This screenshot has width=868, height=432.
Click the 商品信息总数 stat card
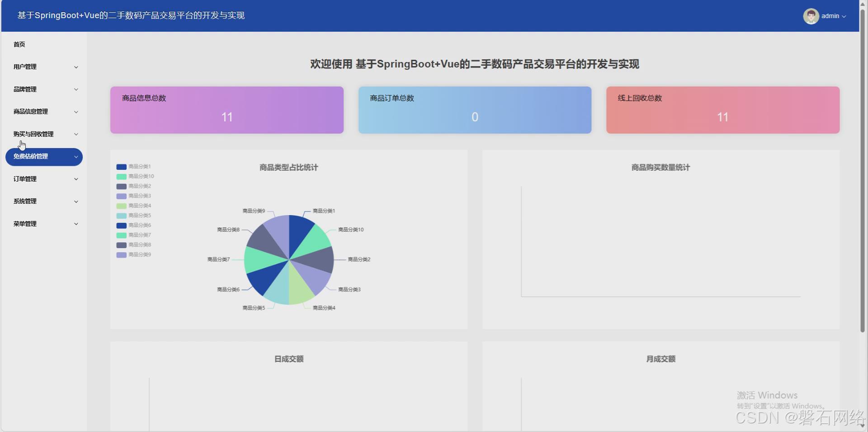(x=227, y=110)
